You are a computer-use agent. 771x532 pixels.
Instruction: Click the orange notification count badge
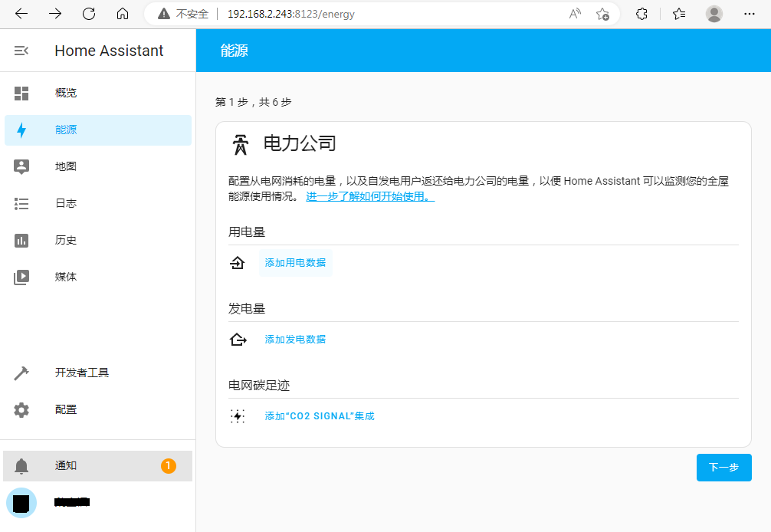[168, 465]
